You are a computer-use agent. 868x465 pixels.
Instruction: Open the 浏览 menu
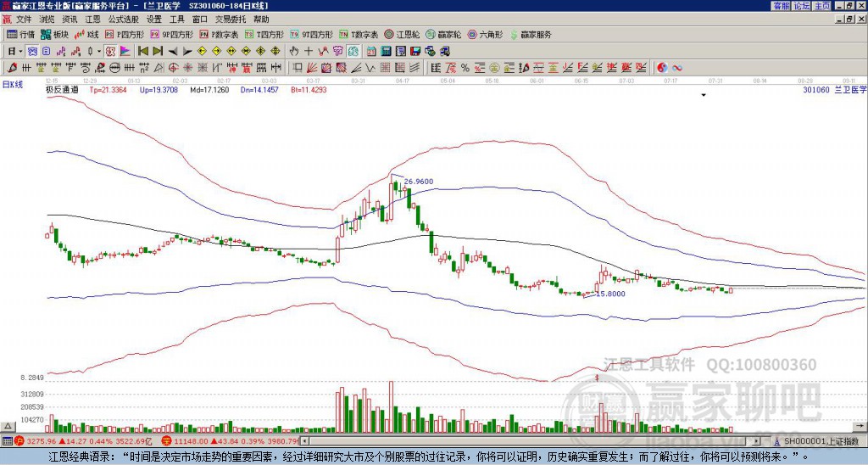pos(47,20)
